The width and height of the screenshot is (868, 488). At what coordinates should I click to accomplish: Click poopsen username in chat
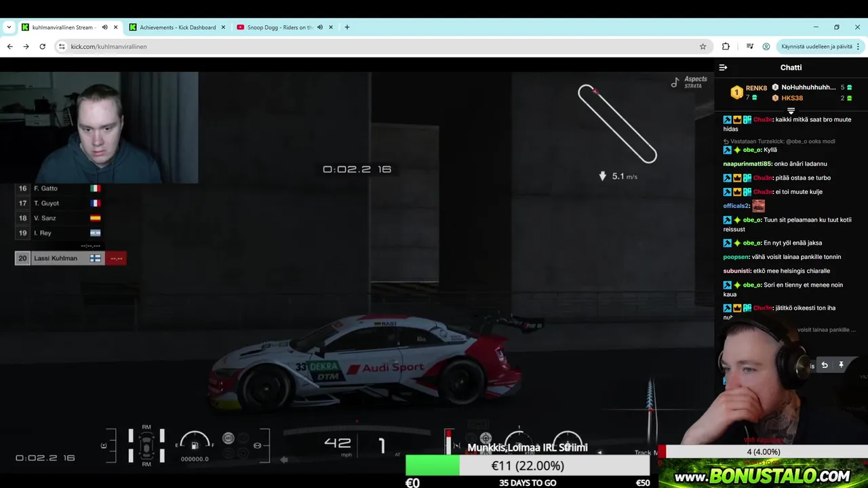(x=736, y=257)
